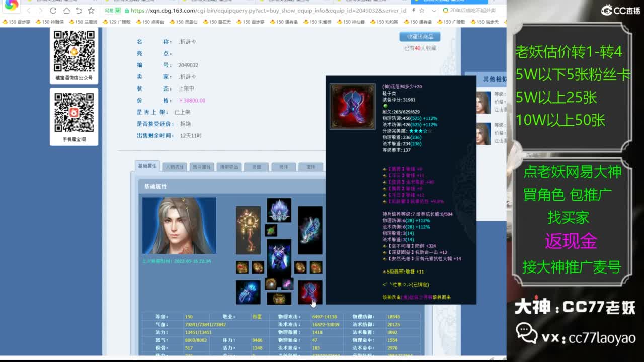This screenshot has width=644, height=362.
Task: Click the character portrait thumbnail
Action: pos(179,225)
